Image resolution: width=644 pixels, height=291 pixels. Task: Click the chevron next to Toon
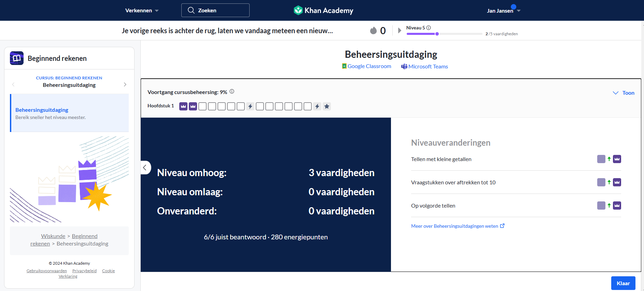616,93
